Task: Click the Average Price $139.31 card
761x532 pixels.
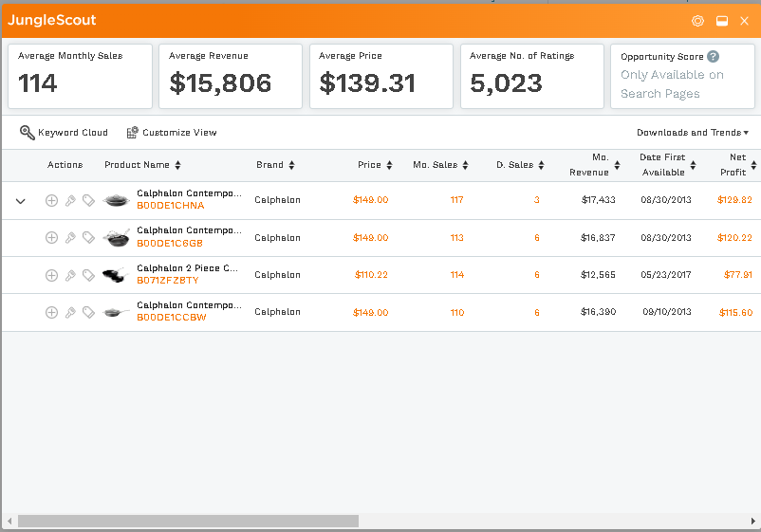Action: coord(381,77)
